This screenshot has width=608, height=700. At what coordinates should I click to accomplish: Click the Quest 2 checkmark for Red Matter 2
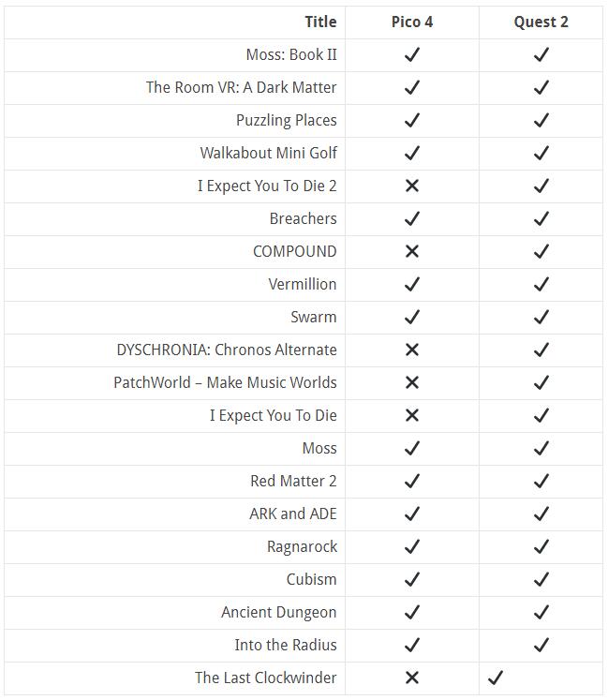pos(541,482)
